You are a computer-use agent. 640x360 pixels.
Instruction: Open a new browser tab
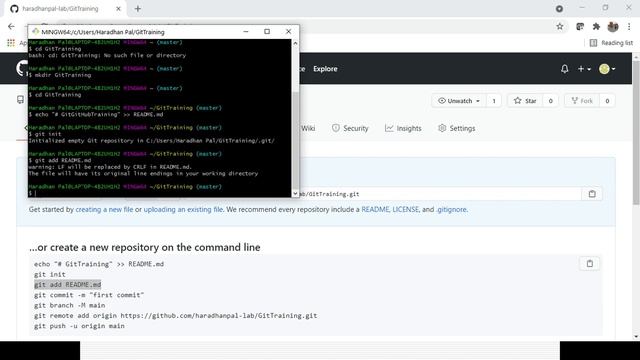138,9
